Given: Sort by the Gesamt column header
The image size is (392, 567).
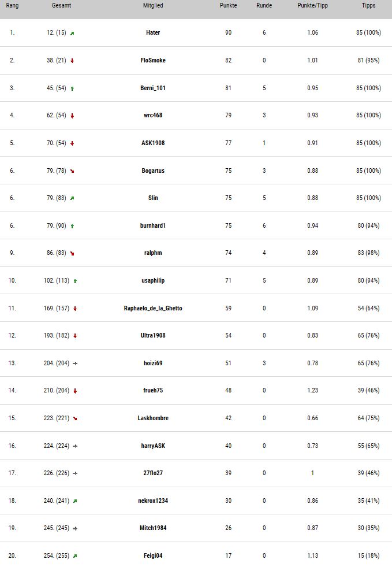Looking at the screenshot, I should point(61,5).
